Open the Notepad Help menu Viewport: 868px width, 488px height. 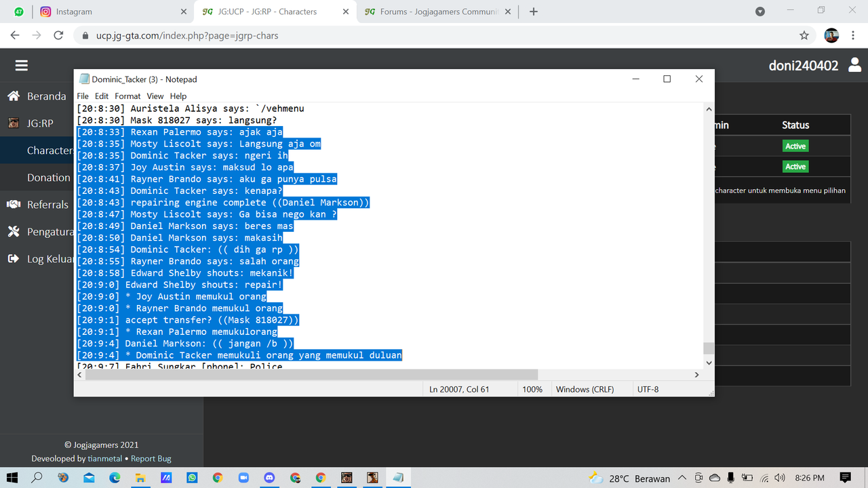[178, 96]
